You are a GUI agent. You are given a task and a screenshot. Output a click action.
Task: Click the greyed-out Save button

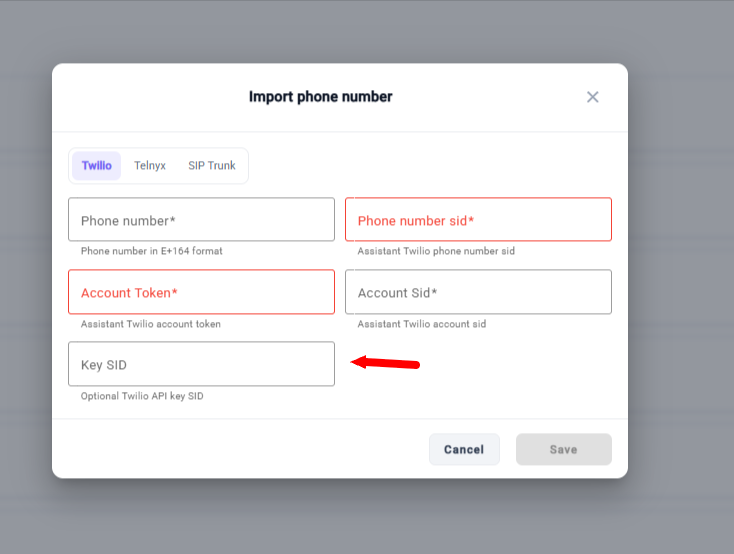564,450
